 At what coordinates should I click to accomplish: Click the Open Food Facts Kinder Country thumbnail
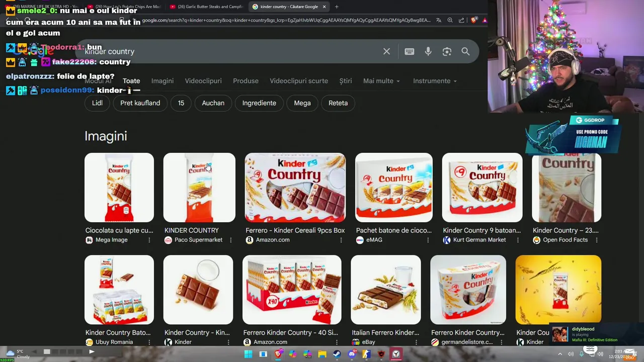pyautogui.click(x=567, y=188)
